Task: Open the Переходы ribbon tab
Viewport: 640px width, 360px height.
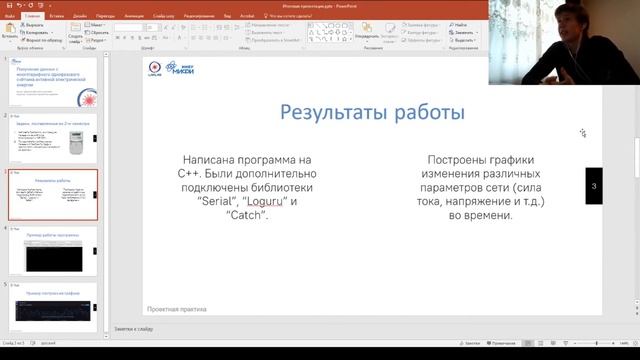Action: click(x=105, y=16)
